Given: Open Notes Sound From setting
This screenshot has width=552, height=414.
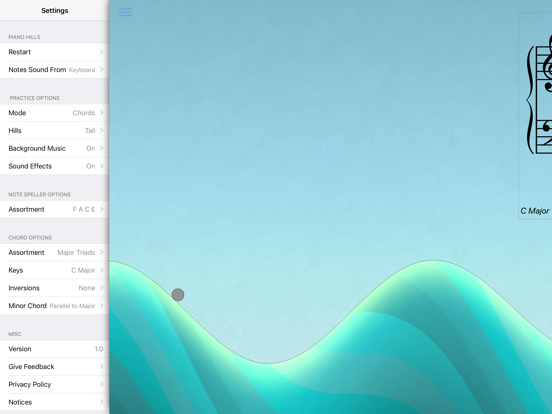Looking at the screenshot, I should (55, 70).
